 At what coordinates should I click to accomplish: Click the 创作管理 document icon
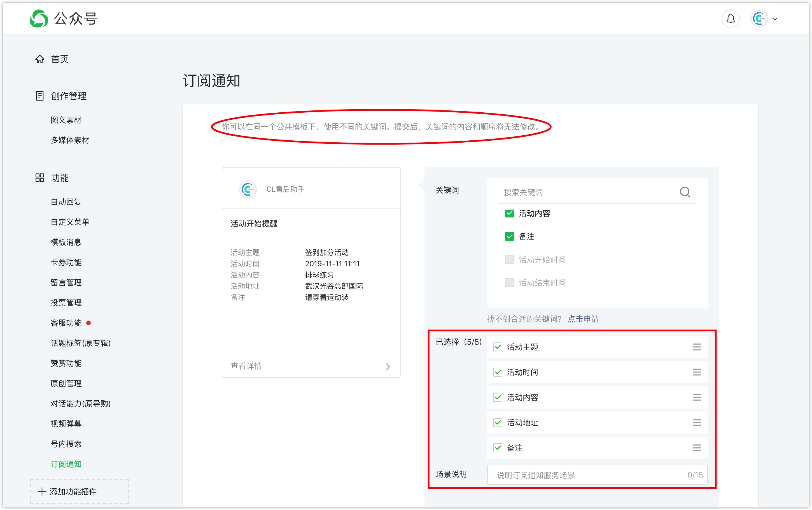pyautogui.click(x=40, y=96)
